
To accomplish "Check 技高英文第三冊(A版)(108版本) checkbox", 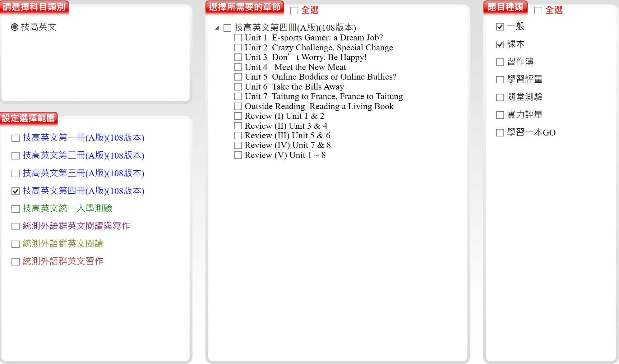I will coord(16,173).
